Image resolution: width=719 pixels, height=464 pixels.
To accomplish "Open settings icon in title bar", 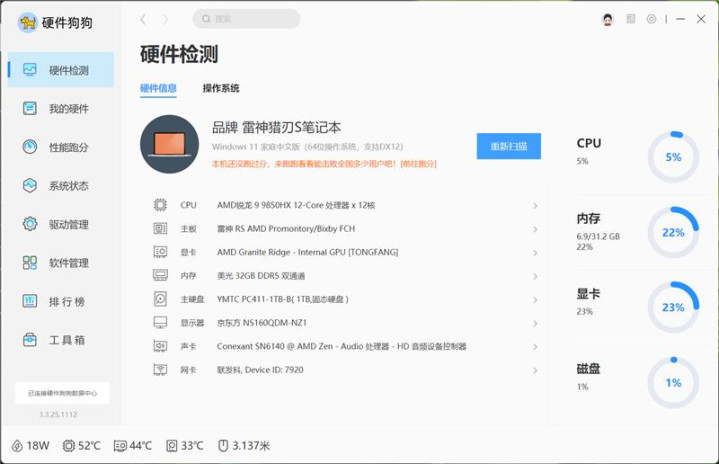I will 652,19.
